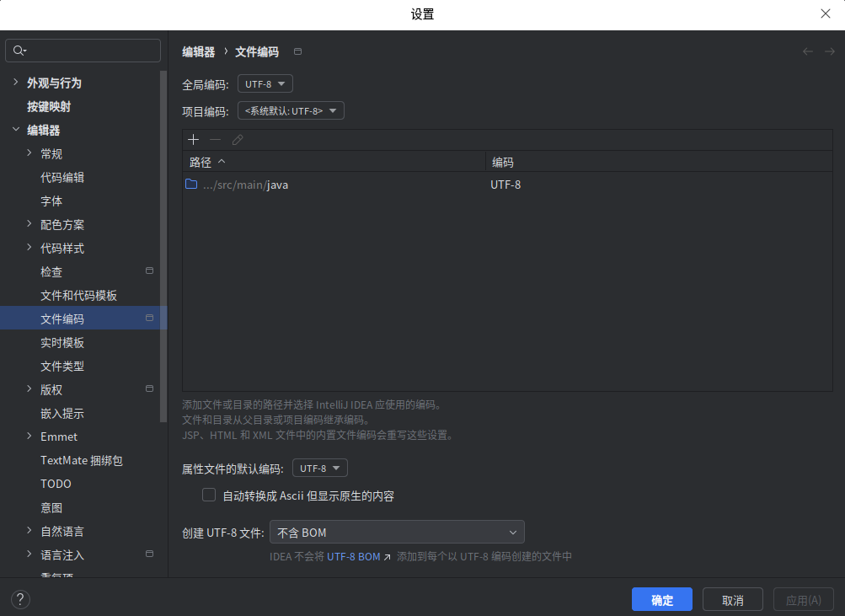Click the settings search field

point(83,51)
